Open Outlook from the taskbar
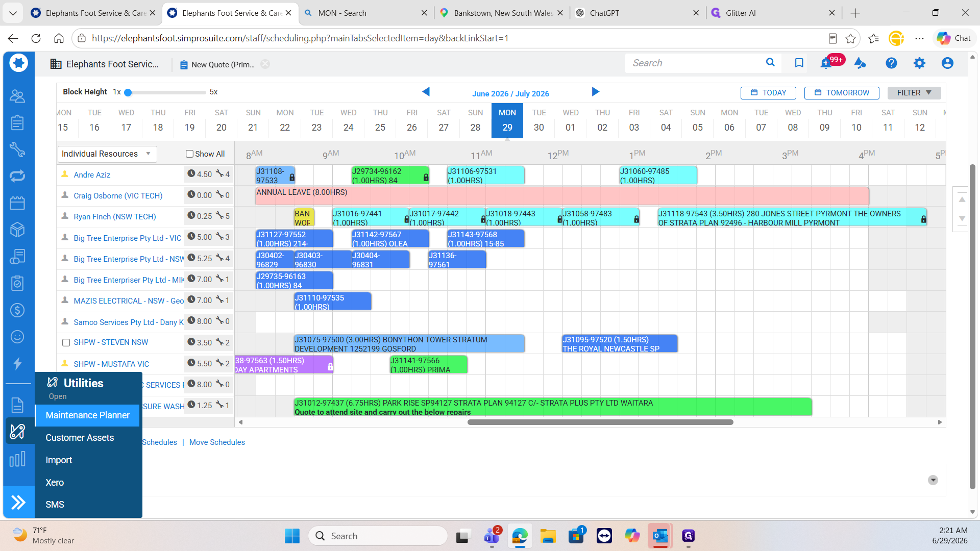Screen dimensions: 980x551 [x=660, y=536]
